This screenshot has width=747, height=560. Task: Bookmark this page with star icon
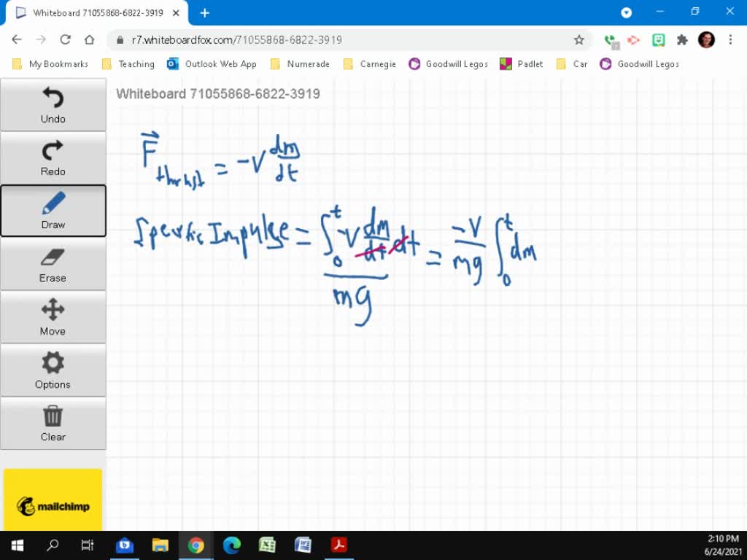pos(578,40)
